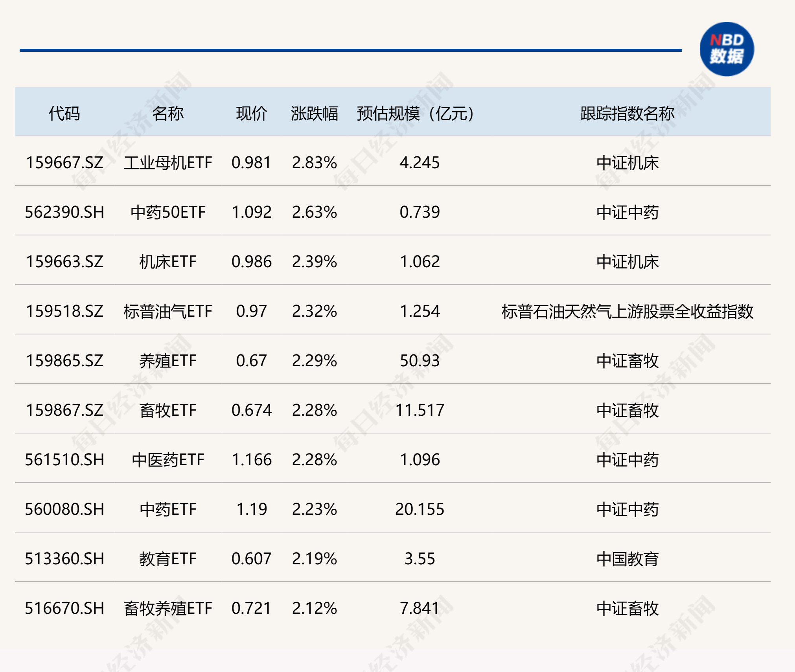
Task: Click the 代码 column header
Action: tap(64, 114)
